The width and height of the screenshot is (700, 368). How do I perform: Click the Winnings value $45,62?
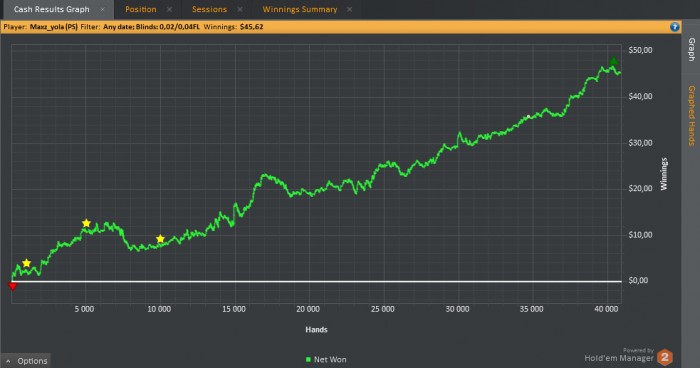251,27
